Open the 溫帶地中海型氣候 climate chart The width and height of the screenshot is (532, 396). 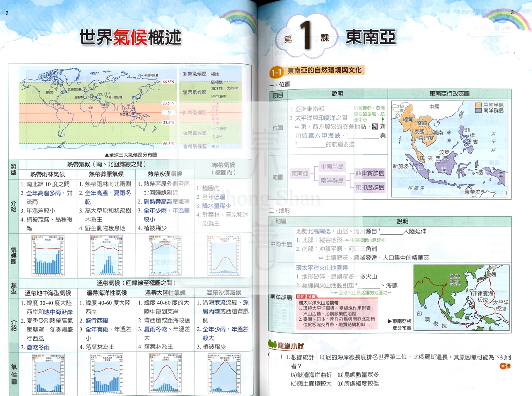(x=48, y=374)
